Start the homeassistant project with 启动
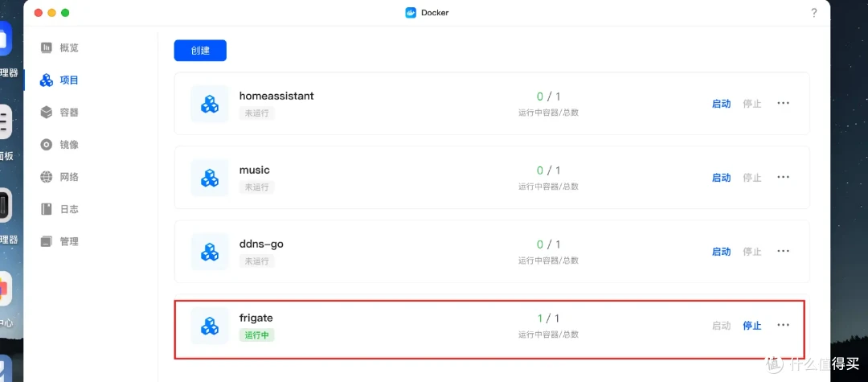Viewport: 868px width, 382px height. [x=721, y=104]
